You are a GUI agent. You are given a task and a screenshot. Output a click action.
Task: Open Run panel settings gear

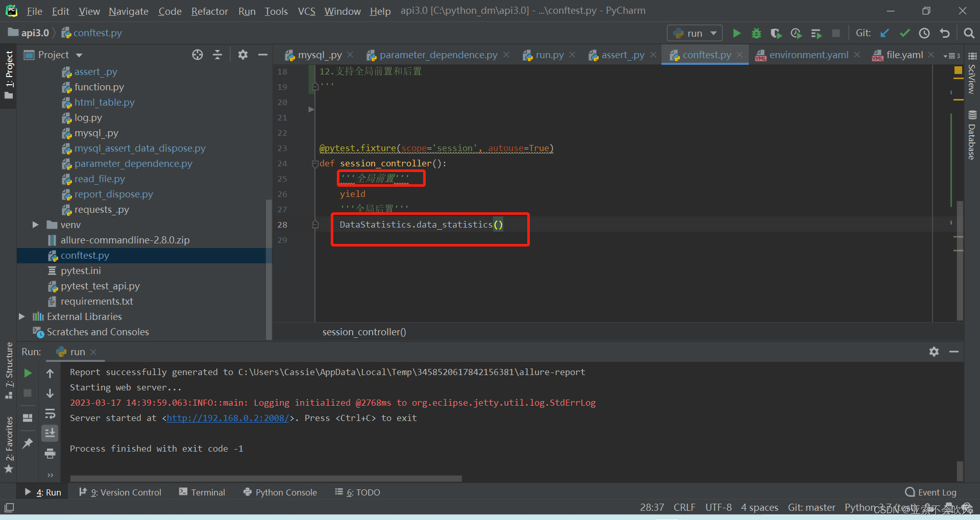point(934,352)
